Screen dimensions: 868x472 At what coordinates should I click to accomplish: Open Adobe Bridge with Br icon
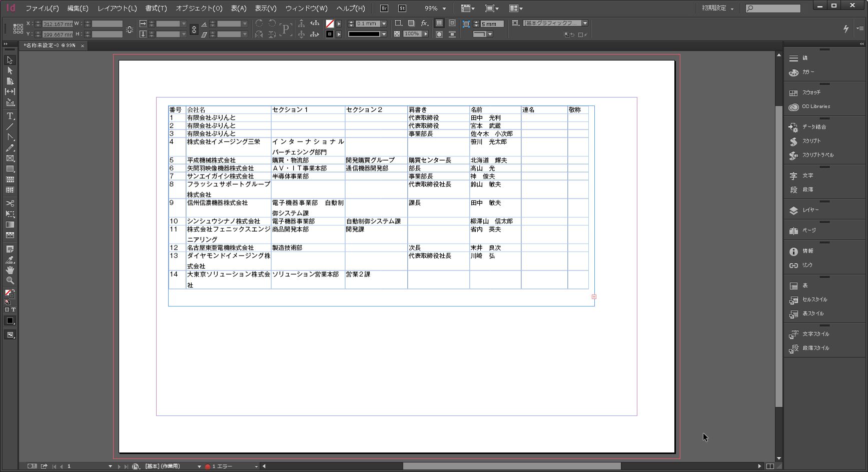click(x=384, y=8)
